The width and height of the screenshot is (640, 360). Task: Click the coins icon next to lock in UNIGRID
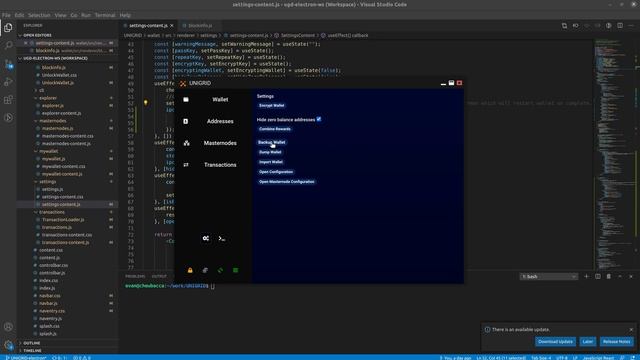pyautogui.click(x=205, y=270)
